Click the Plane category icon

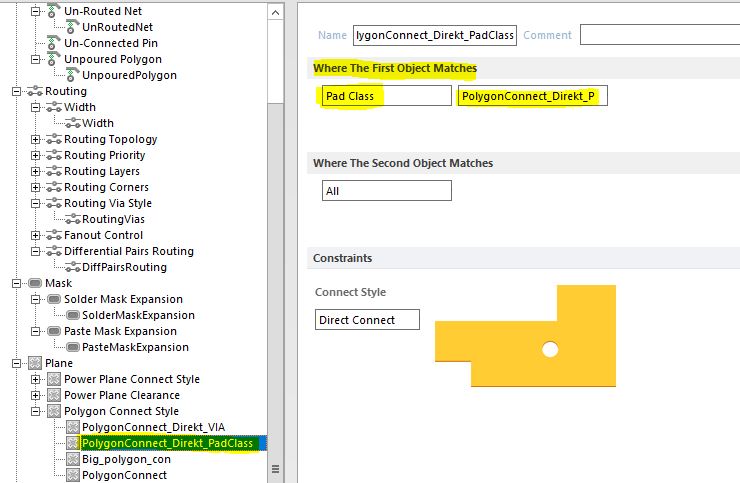coord(35,363)
